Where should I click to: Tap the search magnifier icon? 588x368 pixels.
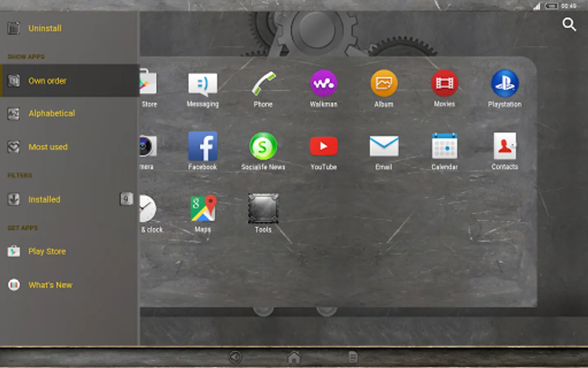point(569,25)
